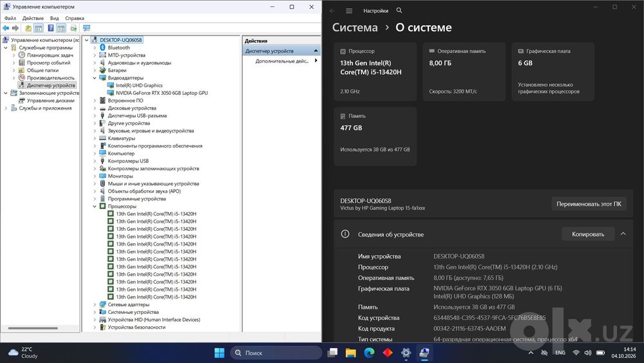Open the Вид menu
The image size is (644, 363).
[54, 18]
